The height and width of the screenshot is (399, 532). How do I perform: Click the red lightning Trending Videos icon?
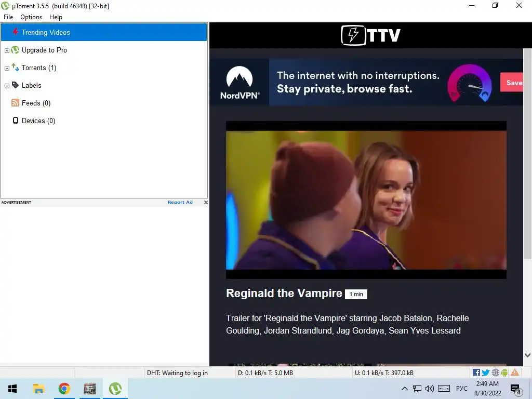coord(15,32)
